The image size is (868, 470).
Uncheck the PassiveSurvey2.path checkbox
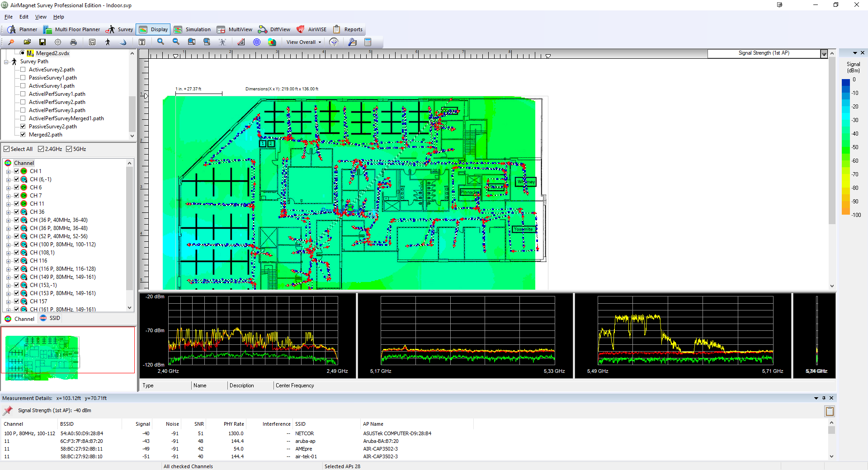pyautogui.click(x=23, y=127)
